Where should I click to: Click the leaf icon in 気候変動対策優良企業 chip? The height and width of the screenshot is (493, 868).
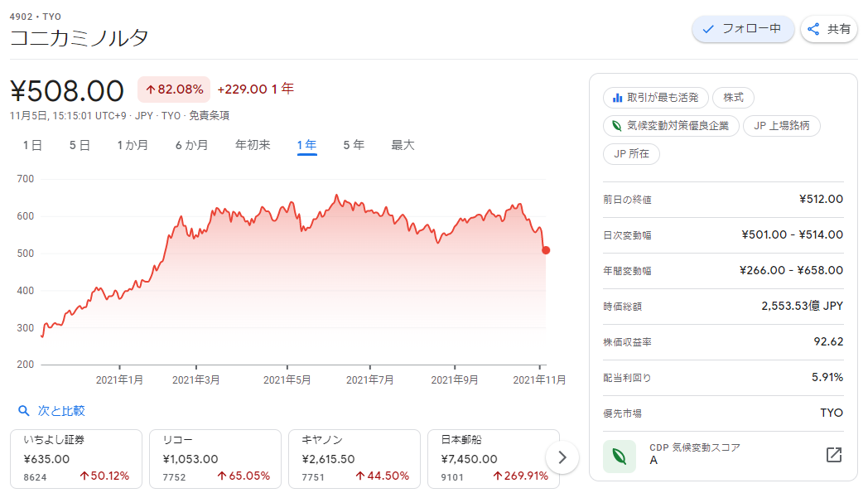tap(617, 126)
